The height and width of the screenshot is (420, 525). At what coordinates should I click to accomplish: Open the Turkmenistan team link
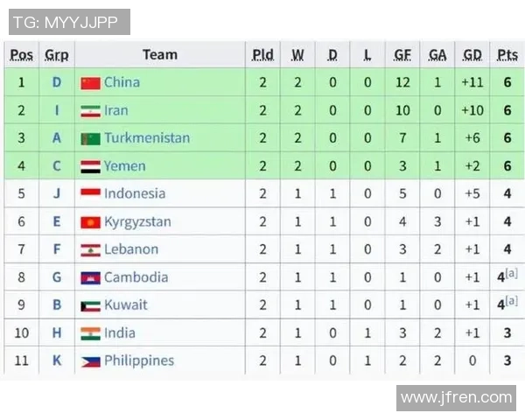146,138
